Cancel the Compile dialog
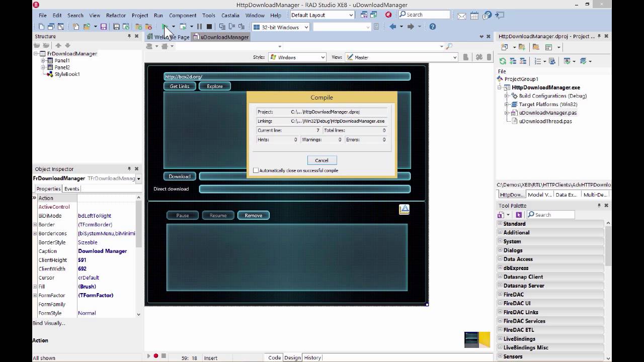The width and height of the screenshot is (644, 362). point(321,160)
